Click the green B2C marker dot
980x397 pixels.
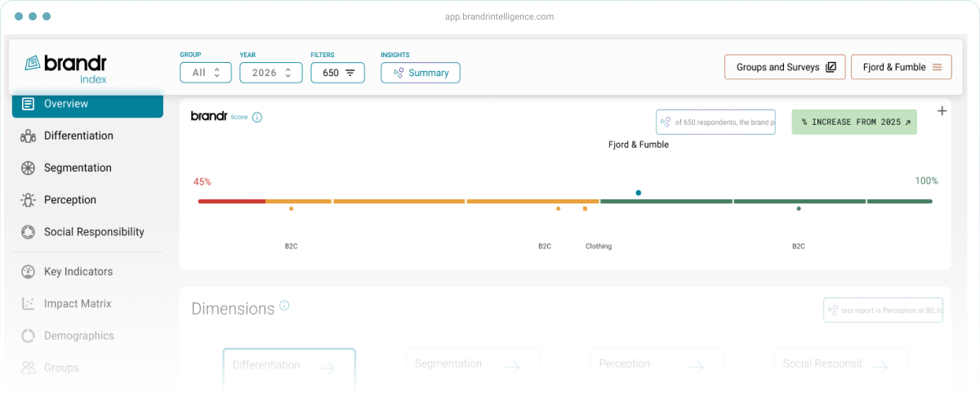[x=798, y=208]
